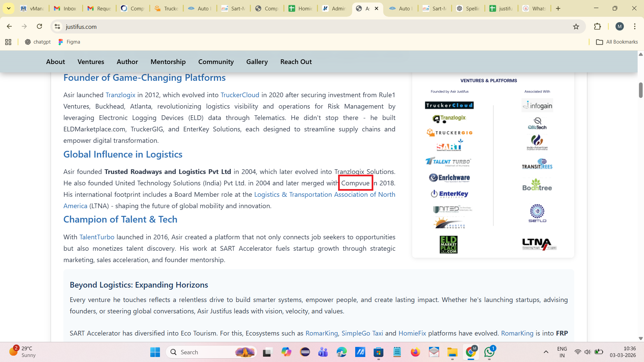Open Microsoft Store from the taskbar
This screenshot has height=362, width=644.
(x=378, y=352)
